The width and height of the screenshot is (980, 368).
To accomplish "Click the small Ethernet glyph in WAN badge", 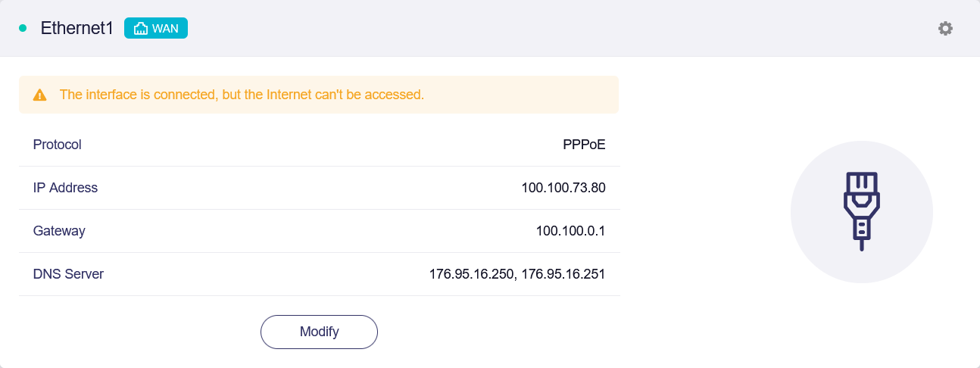I will tap(140, 29).
